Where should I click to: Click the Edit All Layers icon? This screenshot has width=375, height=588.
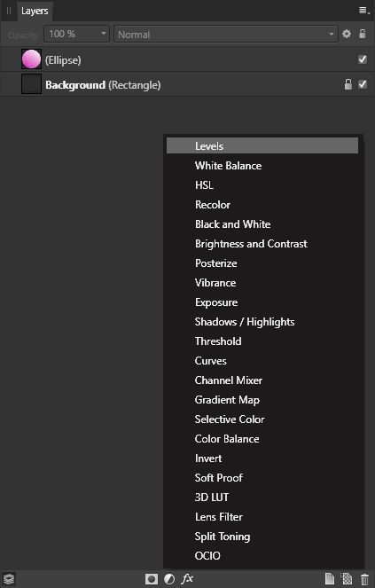point(9,578)
